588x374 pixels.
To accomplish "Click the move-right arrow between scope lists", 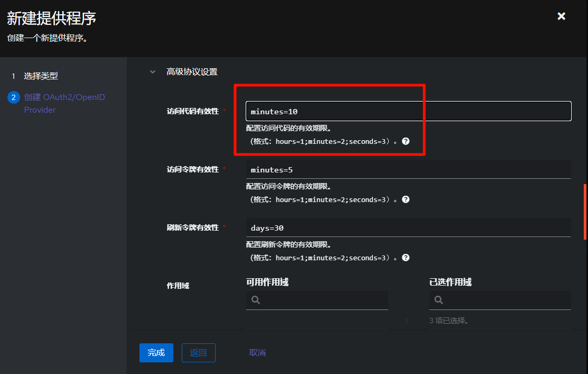I will tap(407, 321).
